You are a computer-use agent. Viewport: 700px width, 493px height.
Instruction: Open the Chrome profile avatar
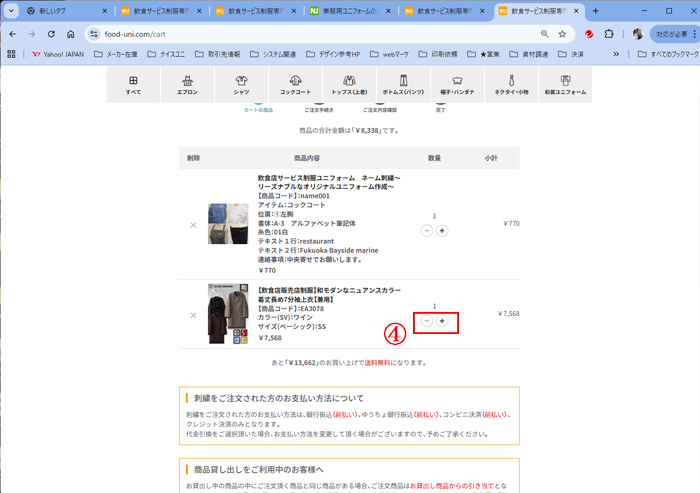[x=638, y=34]
